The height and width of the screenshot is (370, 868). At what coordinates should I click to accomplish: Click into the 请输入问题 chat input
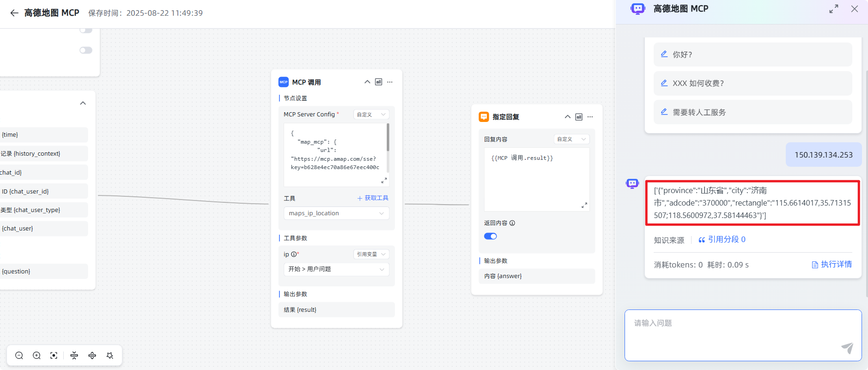[743, 335]
